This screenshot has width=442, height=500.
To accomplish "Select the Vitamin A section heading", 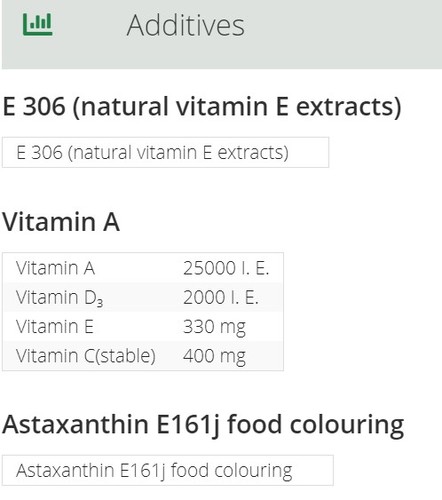I will coord(61,222).
